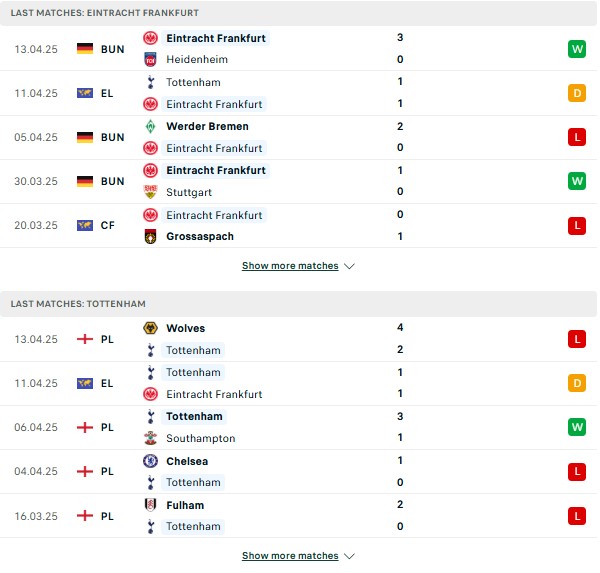This screenshot has height=573, width=600.
Task: Click the Southampton club crest icon
Action: pyautogui.click(x=150, y=438)
